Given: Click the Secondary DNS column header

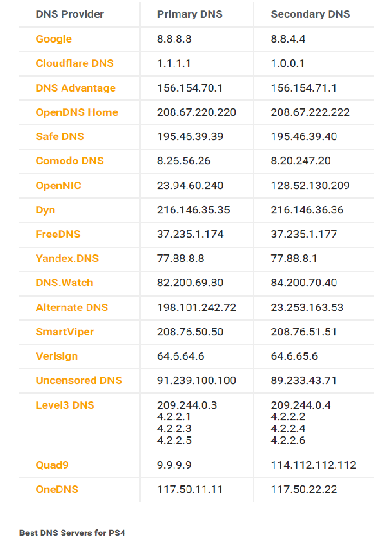Looking at the screenshot, I should 311,14.
